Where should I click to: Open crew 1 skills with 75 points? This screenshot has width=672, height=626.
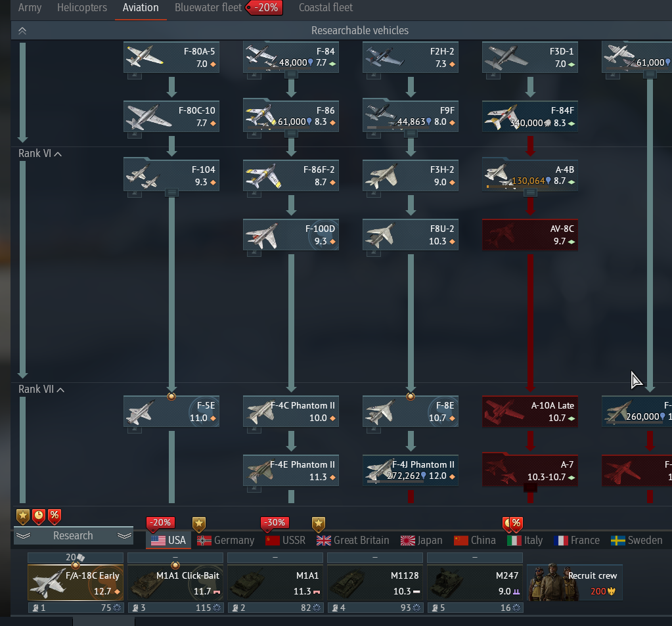76,608
